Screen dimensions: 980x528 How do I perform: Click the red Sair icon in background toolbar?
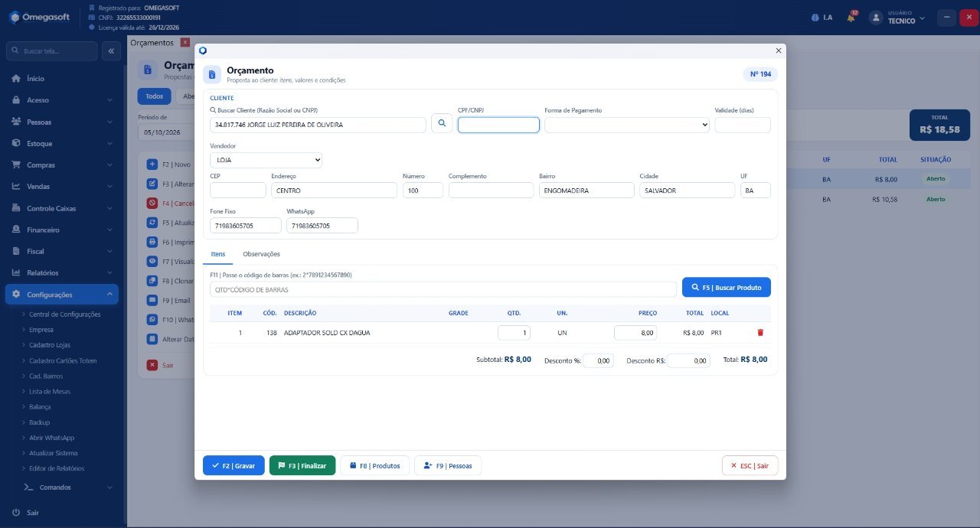point(152,365)
